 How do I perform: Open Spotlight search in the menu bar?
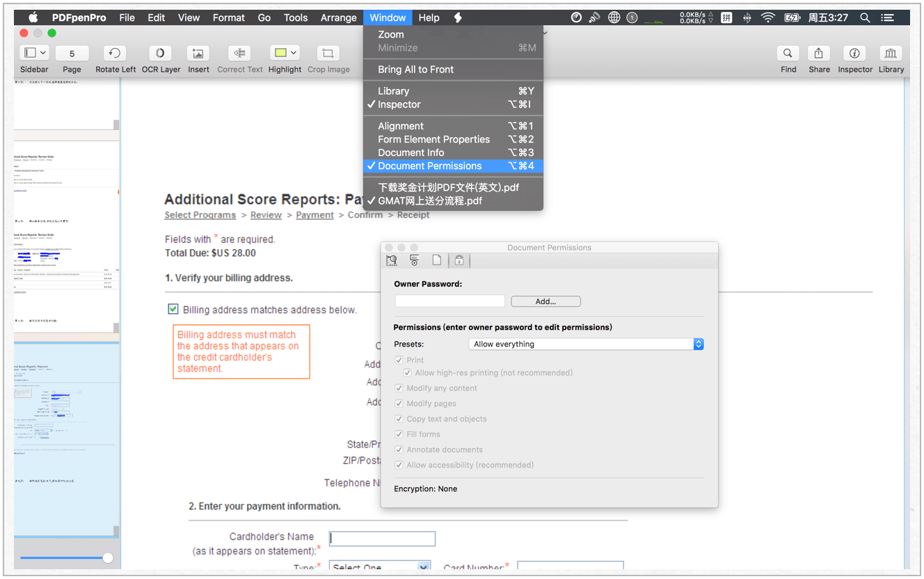tap(865, 17)
